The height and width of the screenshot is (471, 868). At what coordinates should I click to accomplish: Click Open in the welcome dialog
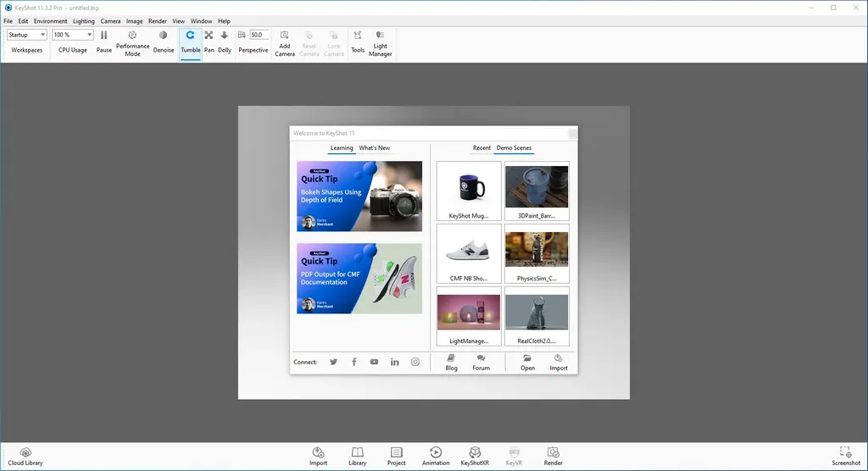tap(527, 363)
